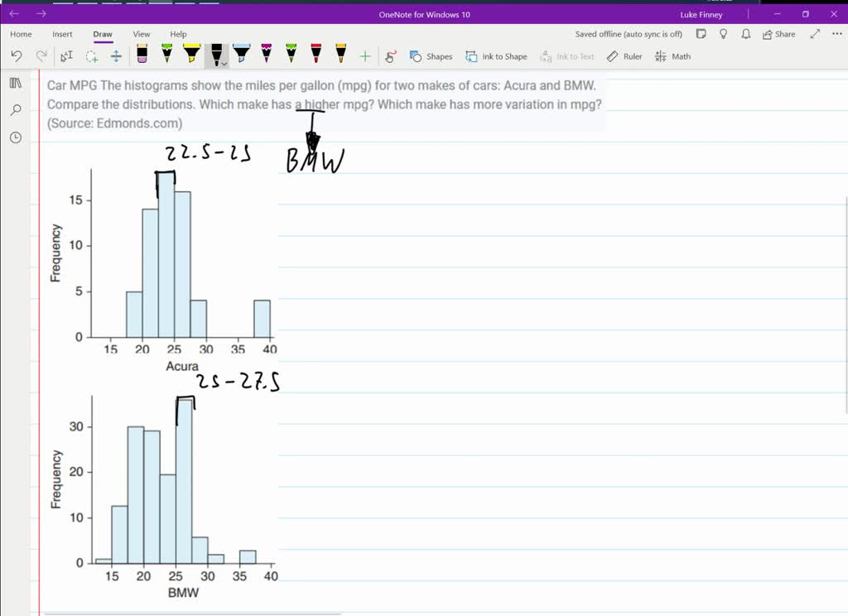Viewport: 848px width, 616px height.
Task: Select the blue-tipped highlighter pen
Action: click(241, 54)
